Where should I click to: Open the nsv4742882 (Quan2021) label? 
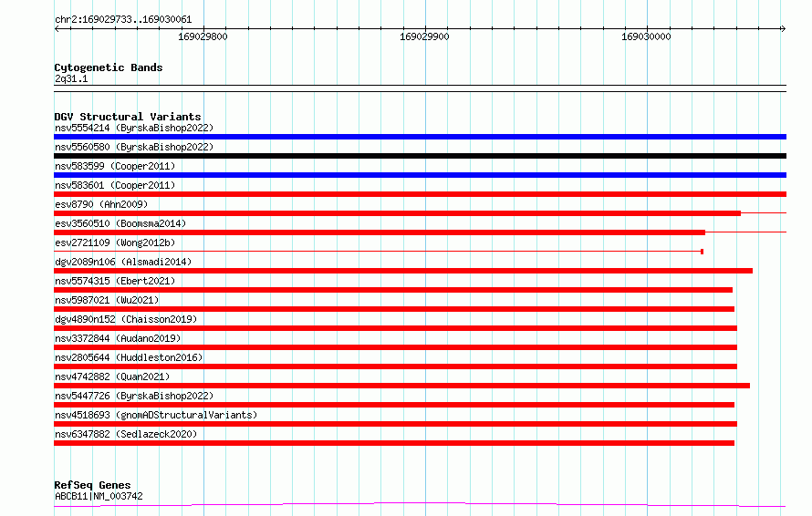click(112, 377)
